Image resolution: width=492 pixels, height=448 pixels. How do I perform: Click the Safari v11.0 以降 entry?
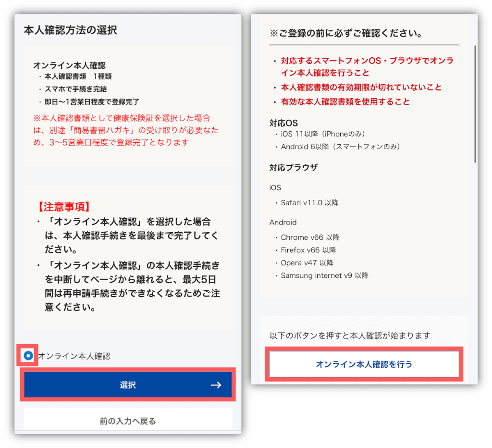tap(309, 203)
